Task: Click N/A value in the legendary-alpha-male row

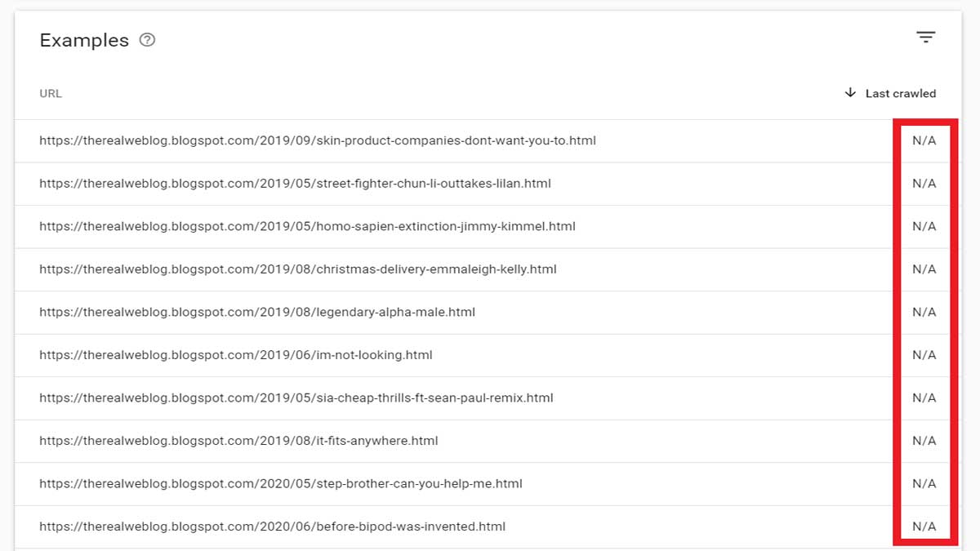Action: [x=924, y=312]
